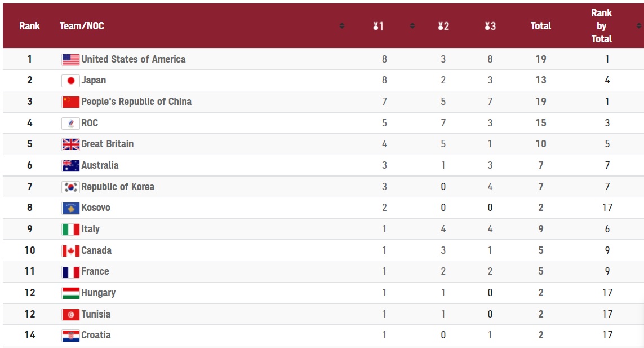
Task: Open the Croatia team link
Action: pos(96,335)
